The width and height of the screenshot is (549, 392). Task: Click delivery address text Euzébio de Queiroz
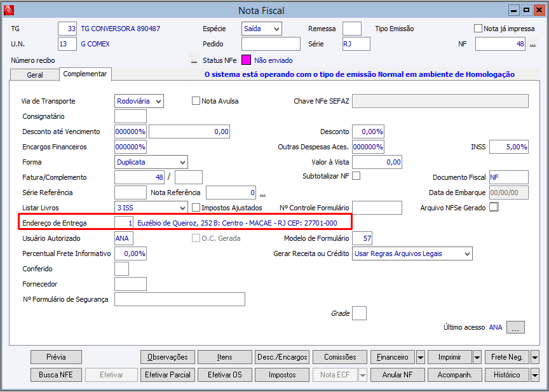coord(237,223)
